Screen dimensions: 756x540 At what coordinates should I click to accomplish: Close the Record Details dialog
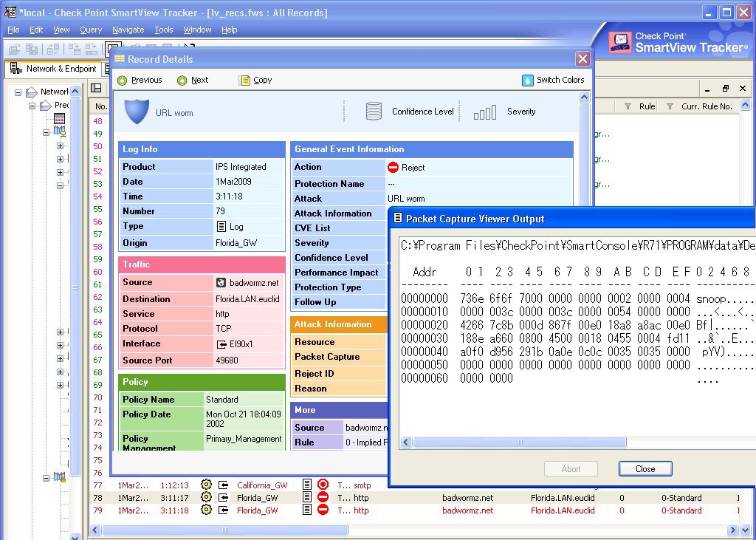(583, 59)
